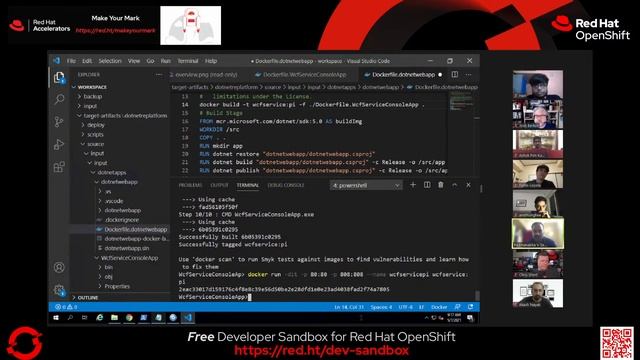Switch to the DEBUG CONSOLE tab
The image size is (640, 360).
(286, 185)
